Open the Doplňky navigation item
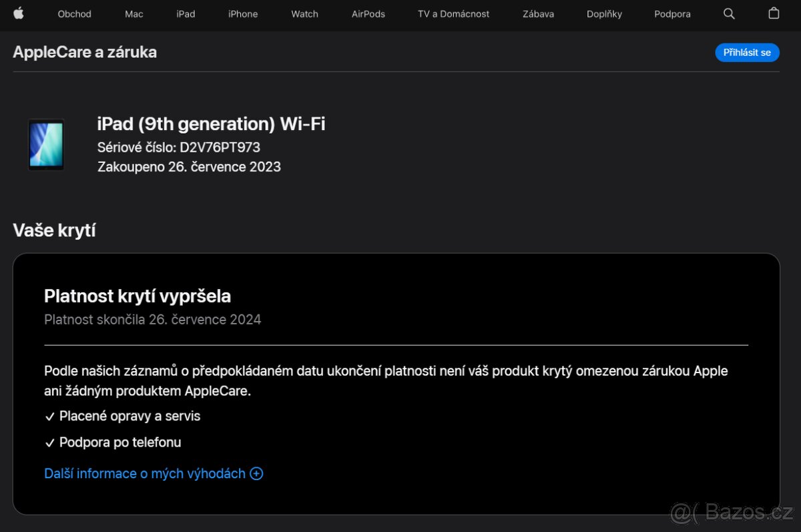The height and width of the screenshot is (532, 801). tap(604, 14)
